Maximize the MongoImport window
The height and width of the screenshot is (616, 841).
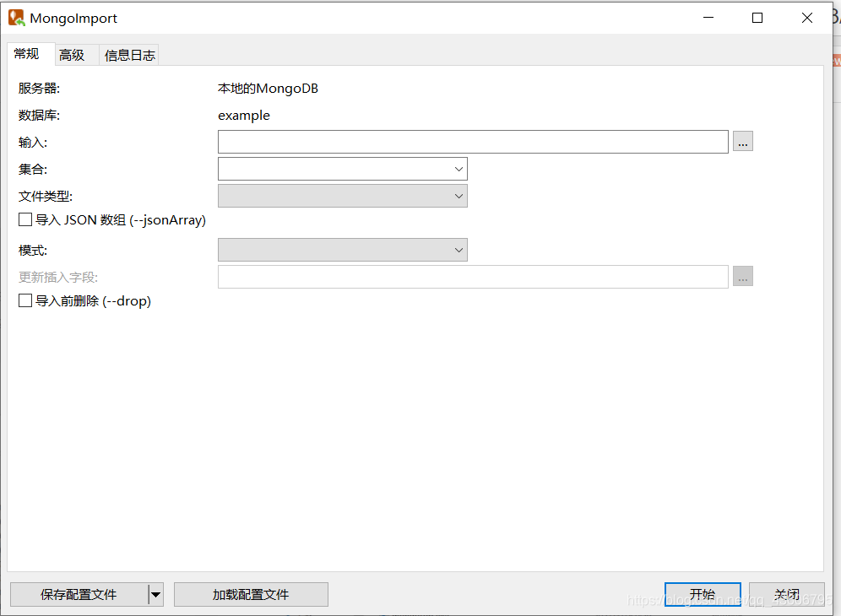(757, 17)
